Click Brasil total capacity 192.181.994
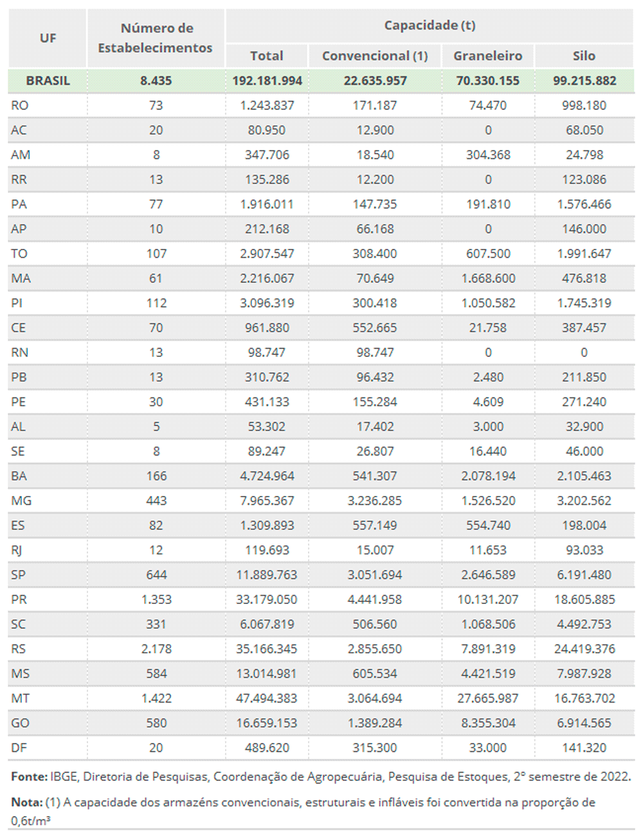 267,81
